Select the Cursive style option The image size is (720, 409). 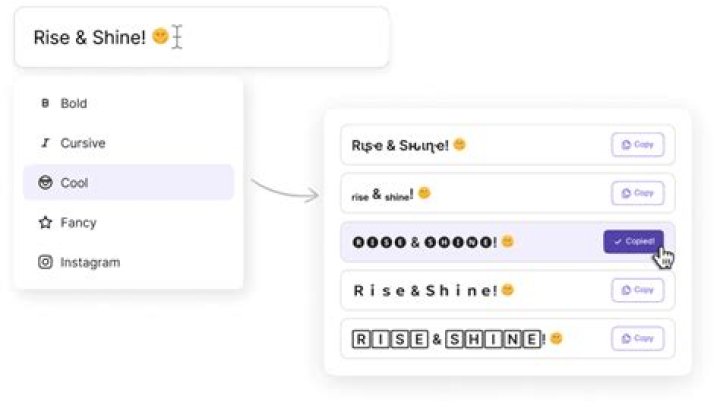[129, 143]
